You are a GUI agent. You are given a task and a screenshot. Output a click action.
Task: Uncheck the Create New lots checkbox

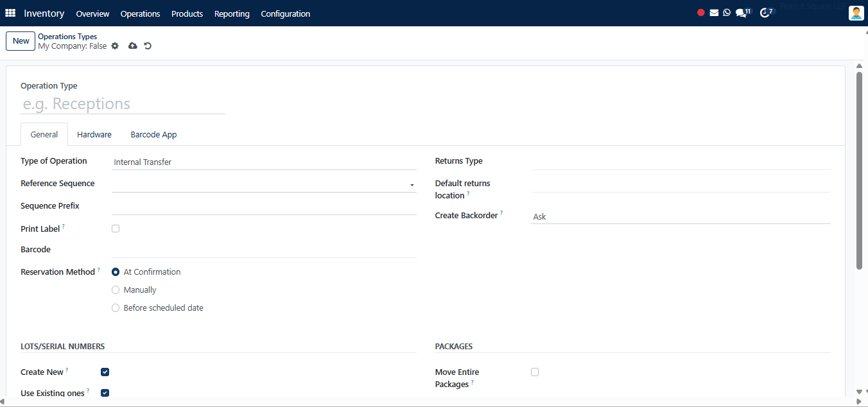(105, 372)
